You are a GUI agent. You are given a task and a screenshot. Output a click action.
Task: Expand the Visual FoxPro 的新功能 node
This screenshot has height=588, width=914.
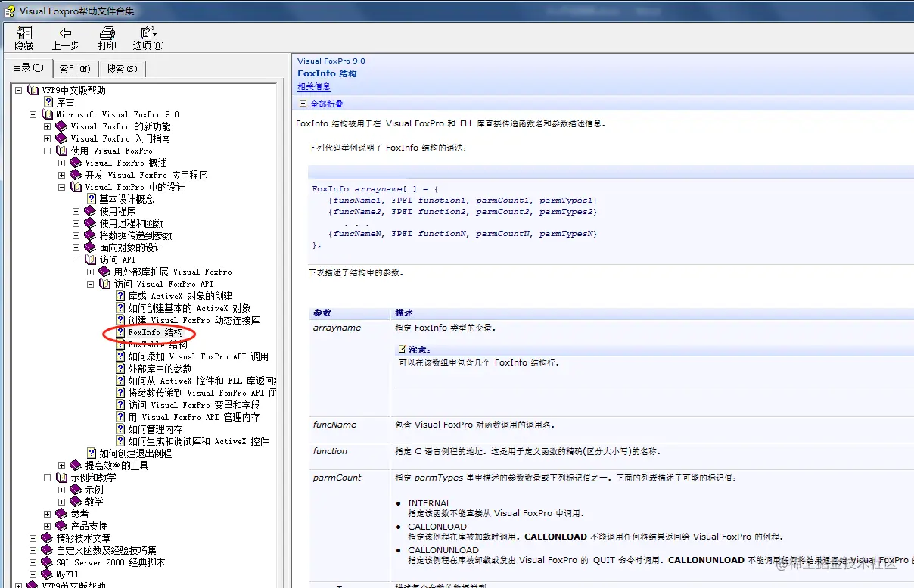47,126
